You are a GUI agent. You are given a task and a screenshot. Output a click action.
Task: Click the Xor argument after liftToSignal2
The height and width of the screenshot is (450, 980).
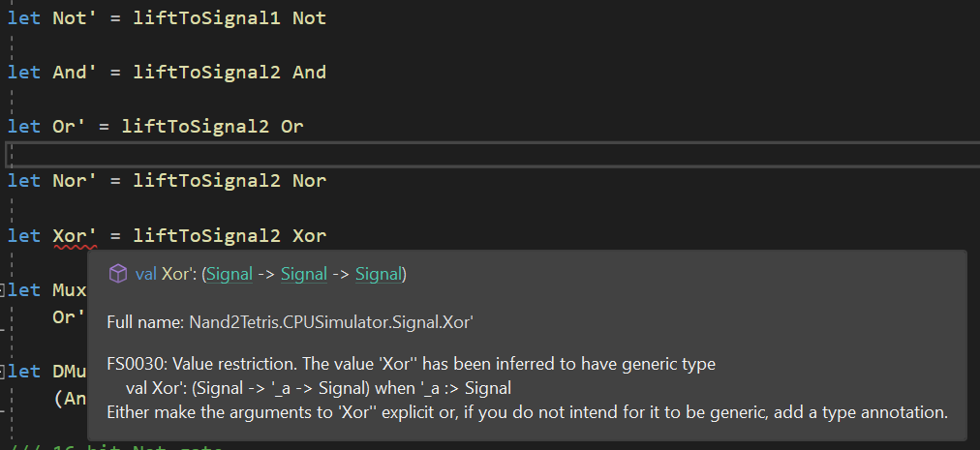[x=309, y=236]
